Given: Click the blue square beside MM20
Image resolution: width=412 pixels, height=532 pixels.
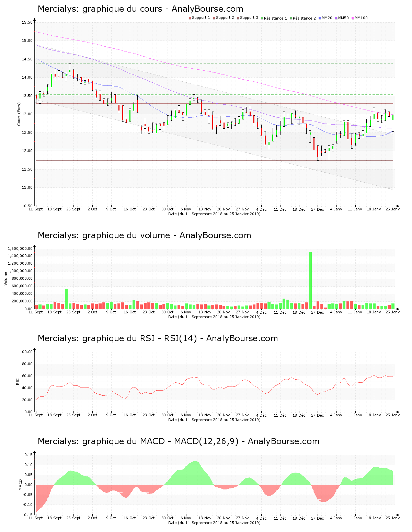Looking at the screenshot, I should point(320,18).
